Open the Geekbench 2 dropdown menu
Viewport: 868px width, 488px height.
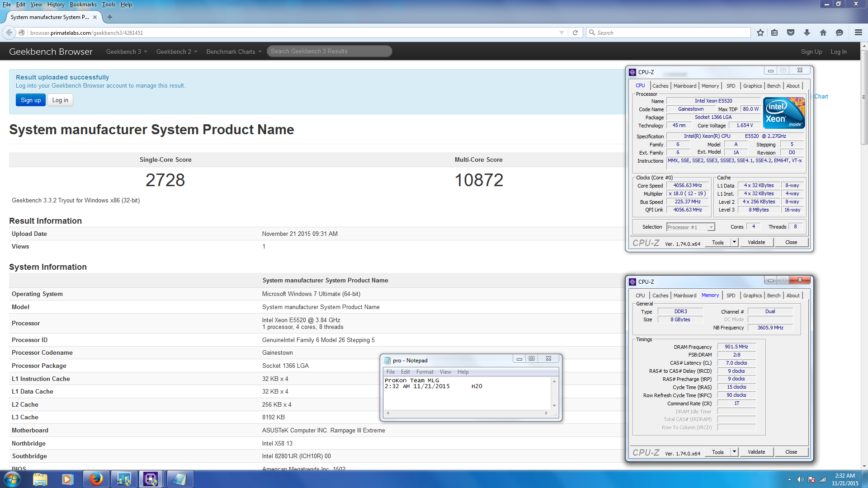[177, 52]
